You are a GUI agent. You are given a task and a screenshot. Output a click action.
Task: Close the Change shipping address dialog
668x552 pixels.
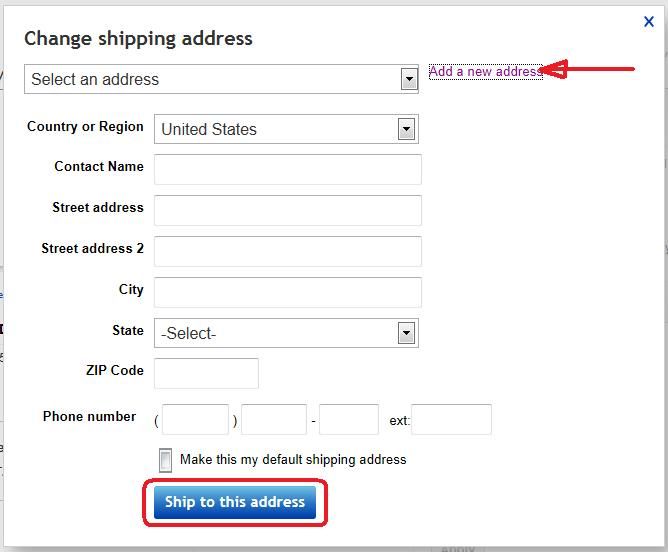(648, 22)
